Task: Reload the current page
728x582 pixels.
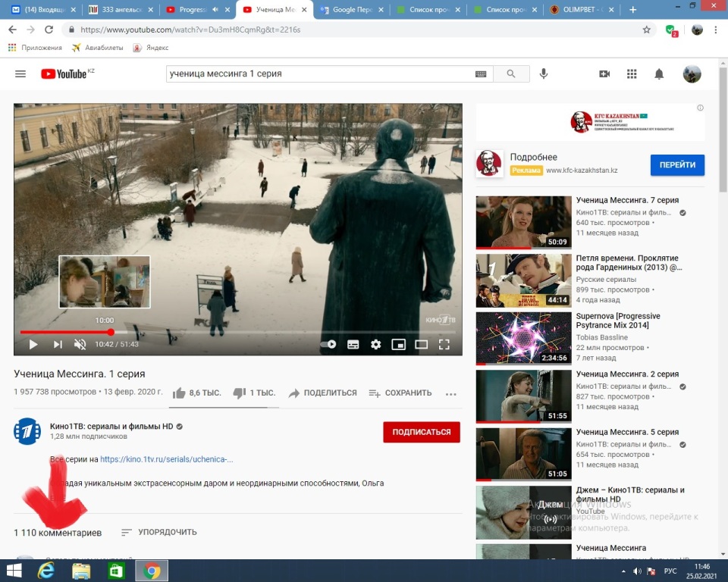Action: [x=49, y=30]
